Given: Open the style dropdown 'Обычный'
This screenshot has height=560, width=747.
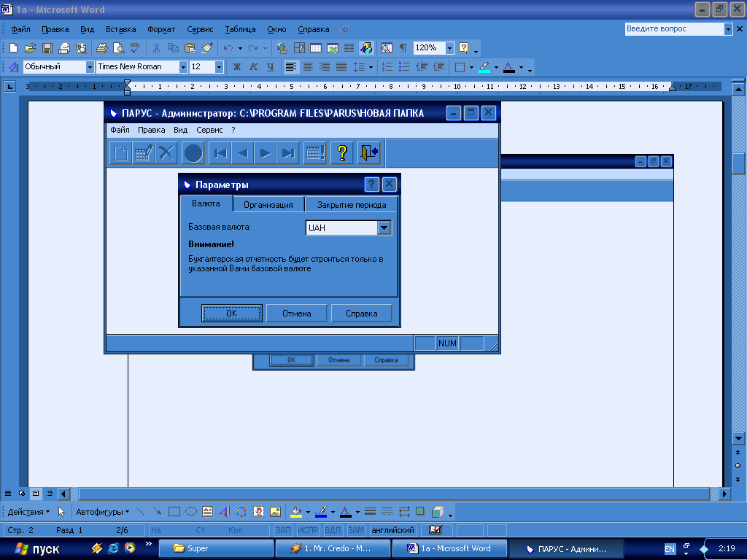Looking at the screenshot, I should coord(90,67).
